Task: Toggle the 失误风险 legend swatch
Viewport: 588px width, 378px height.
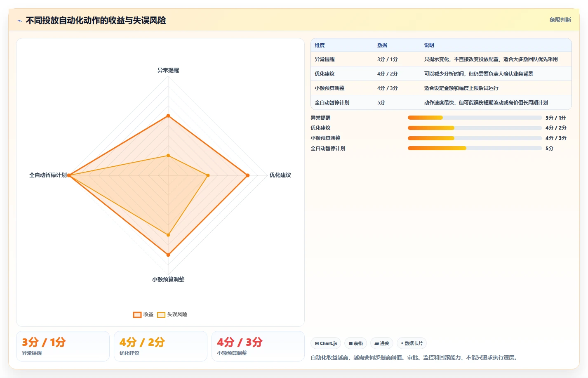Action: (161, 314)
